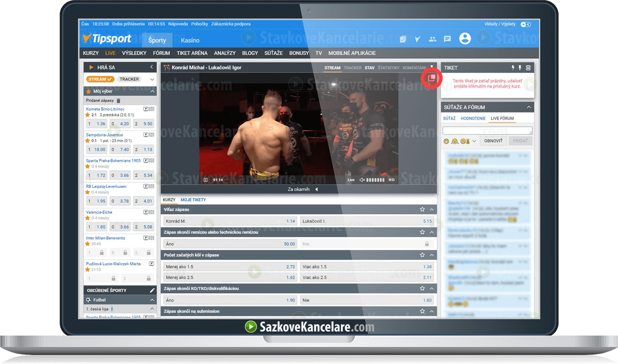Insert the first laughing emoji
Viewport: 618px width, 364px height.
[x=446, y=141]
